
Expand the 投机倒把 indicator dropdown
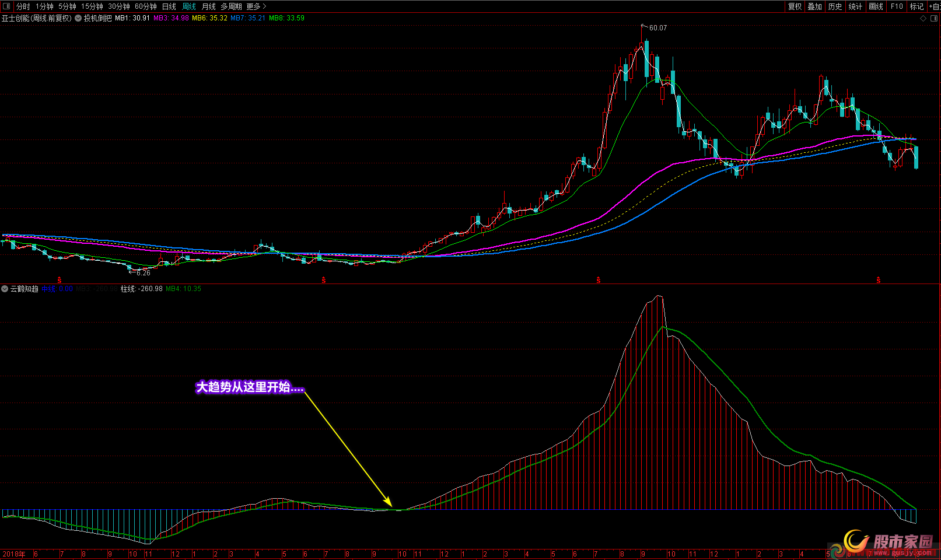pos(78,18)
